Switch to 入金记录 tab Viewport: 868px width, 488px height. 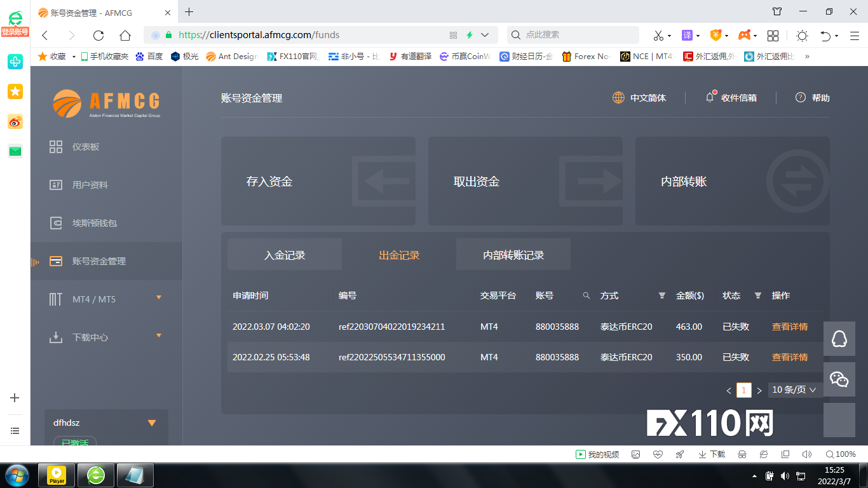285,255
